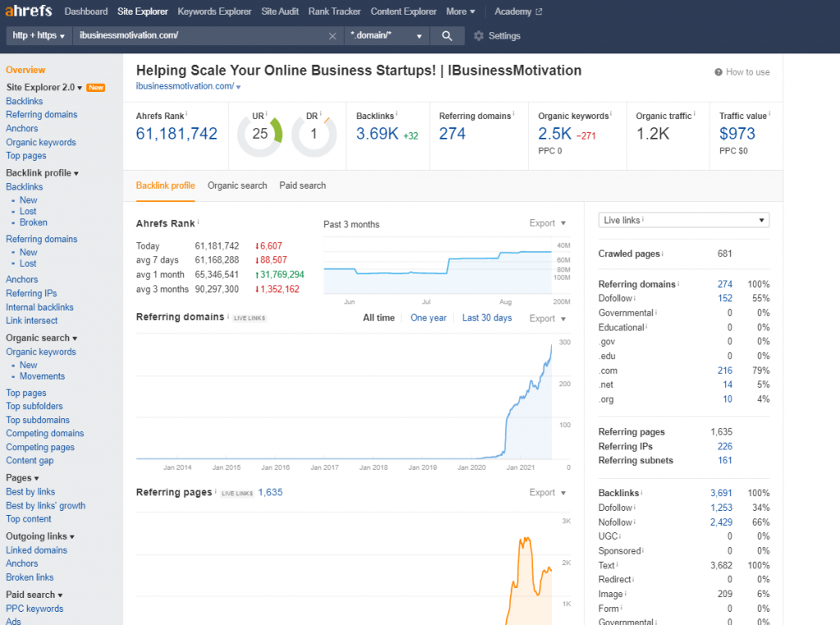Open Broken backlinks in sidebar
The width and height of the screenshot is (840, 625).
33,222
